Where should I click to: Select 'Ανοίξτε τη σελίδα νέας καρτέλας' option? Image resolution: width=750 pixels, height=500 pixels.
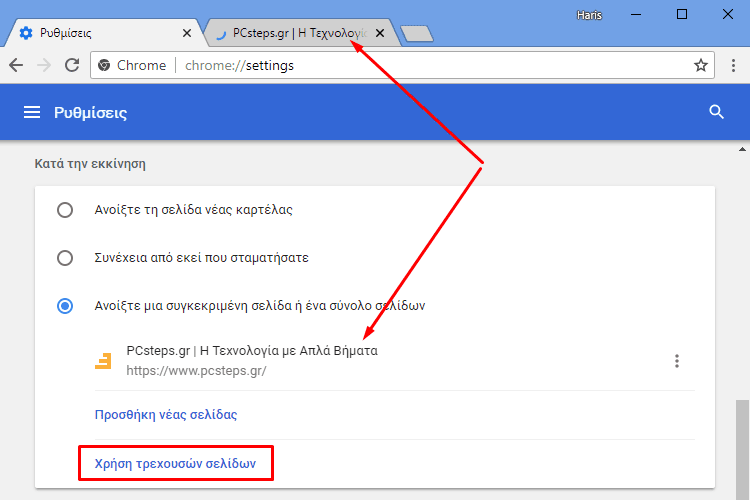coord(65,210)
